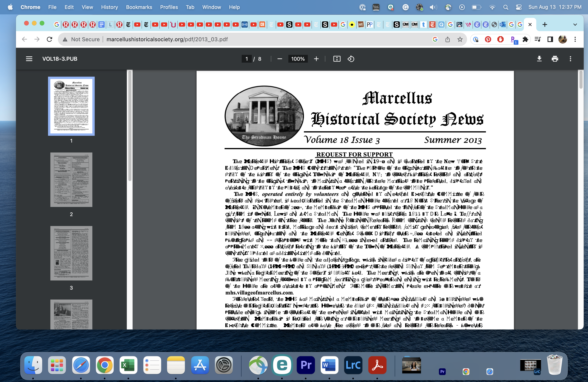The height and width of the screenshot is (382, 588).
Task: Print the PDF using printer icon
Action: pos(555,59)
